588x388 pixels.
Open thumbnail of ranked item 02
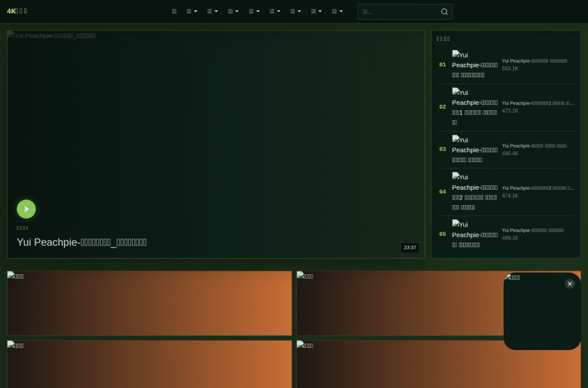point(475,107)
